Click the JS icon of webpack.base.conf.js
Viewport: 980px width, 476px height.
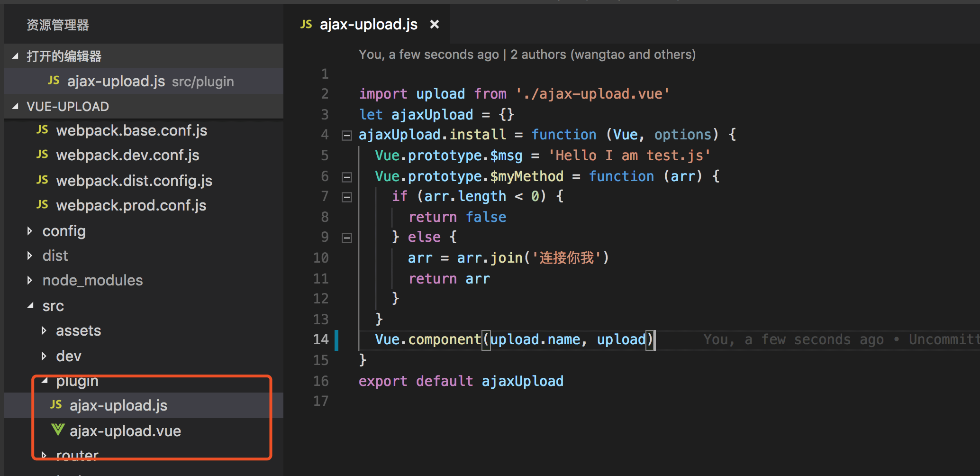[x=42, y=130]
